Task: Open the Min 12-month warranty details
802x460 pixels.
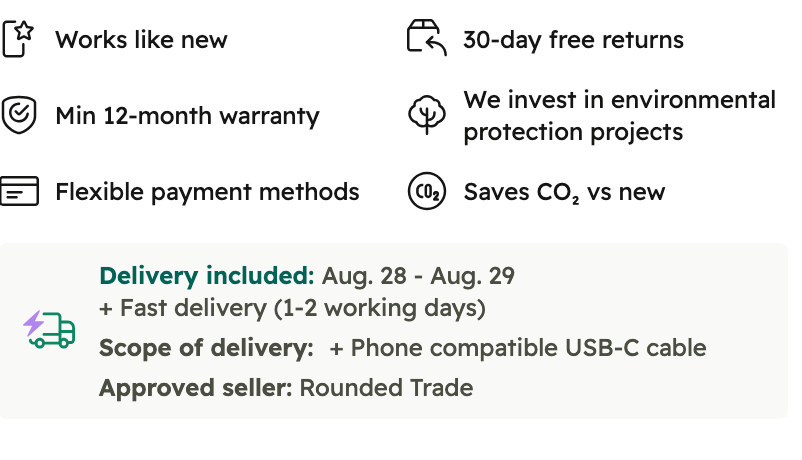Action: click(x=187, y=116)
